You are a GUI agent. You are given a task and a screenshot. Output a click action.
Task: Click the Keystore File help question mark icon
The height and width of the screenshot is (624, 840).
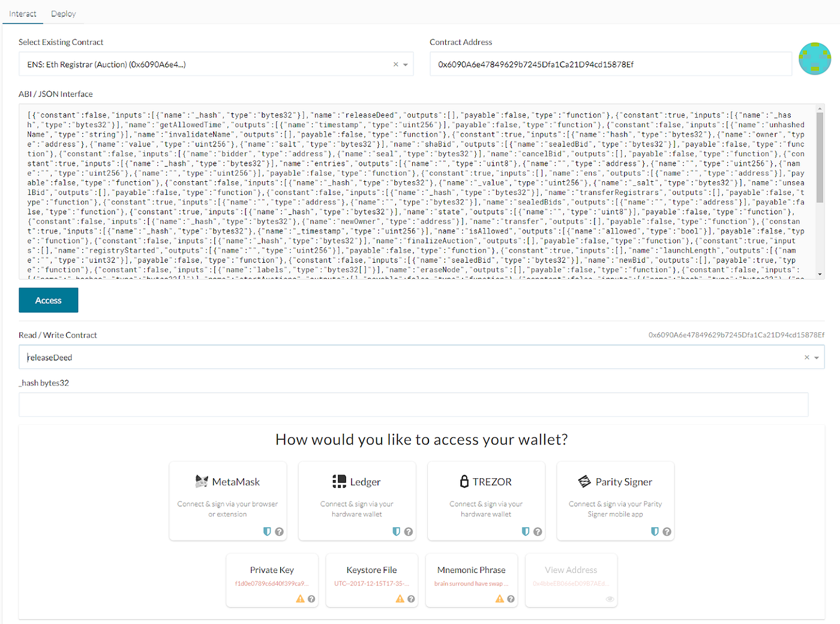411,599
